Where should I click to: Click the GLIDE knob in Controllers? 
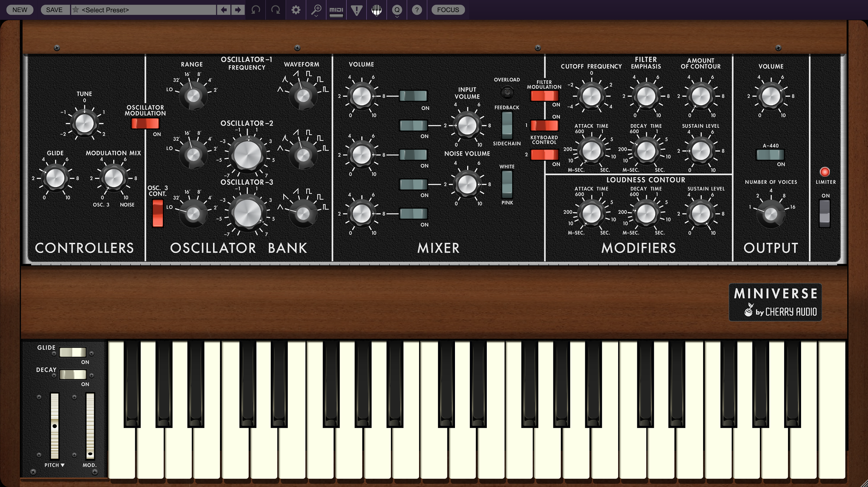click(55, 178)
